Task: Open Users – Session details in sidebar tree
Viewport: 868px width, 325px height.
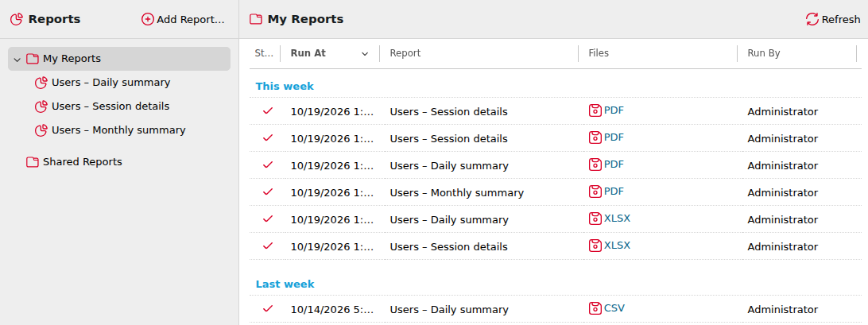Action: (110, 106)
